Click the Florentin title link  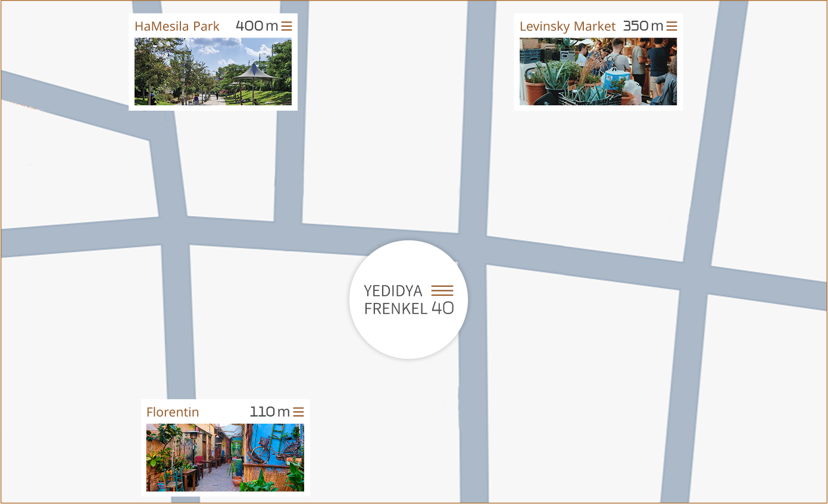coord(173,412)
